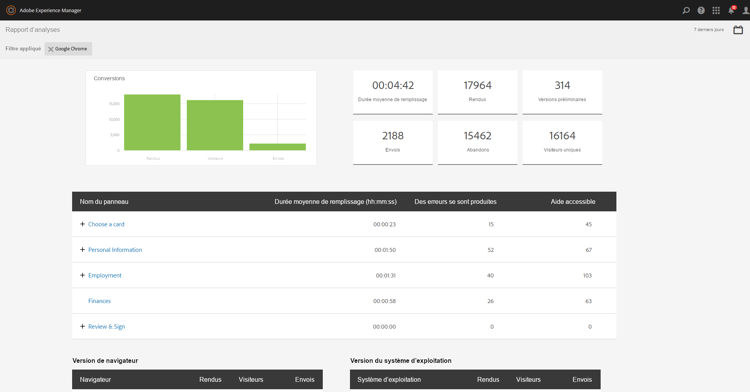Screen dimensions: 750x392
Task: Open the search magnifier in top bar
Action: [686, 10]
